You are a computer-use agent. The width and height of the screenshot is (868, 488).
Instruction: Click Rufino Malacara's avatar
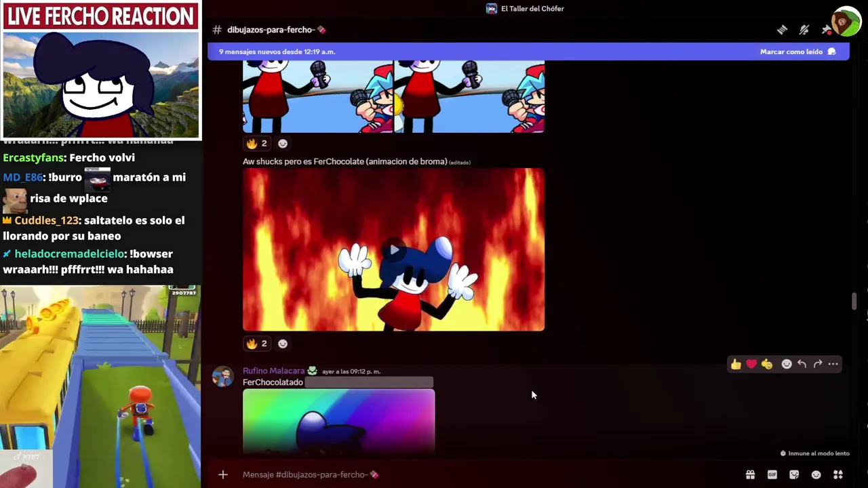point(222,376)
